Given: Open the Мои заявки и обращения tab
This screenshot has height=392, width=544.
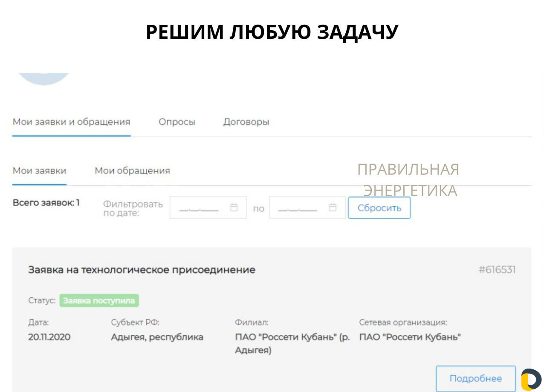Looking at the screenshot, I should [71, 122].
